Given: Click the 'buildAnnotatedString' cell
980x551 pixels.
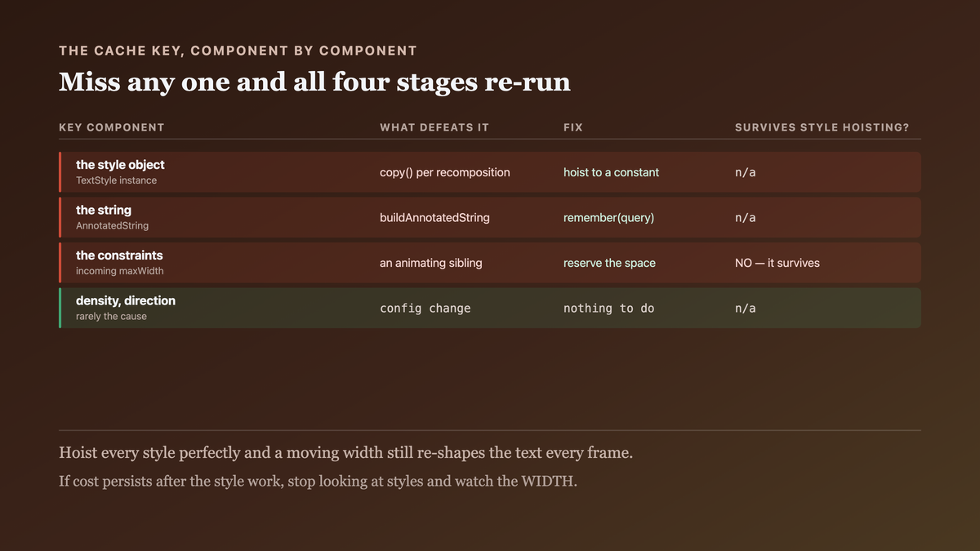Looking at the screenshot, I should click(x=434, y=218).
